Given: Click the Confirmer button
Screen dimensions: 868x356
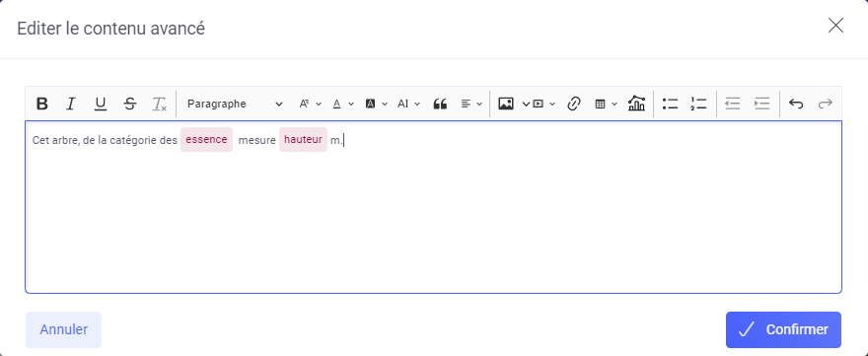Looking at the screenshot, I should pos(783,330).
